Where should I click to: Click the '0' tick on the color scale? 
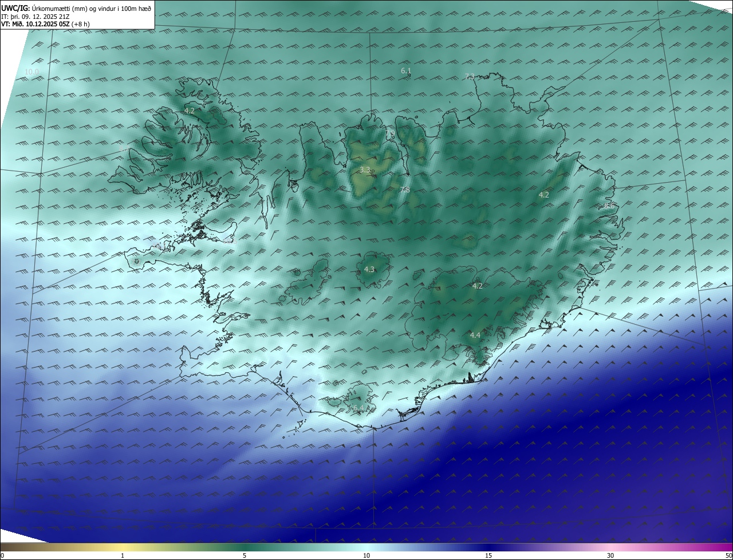tap(2, 555)
